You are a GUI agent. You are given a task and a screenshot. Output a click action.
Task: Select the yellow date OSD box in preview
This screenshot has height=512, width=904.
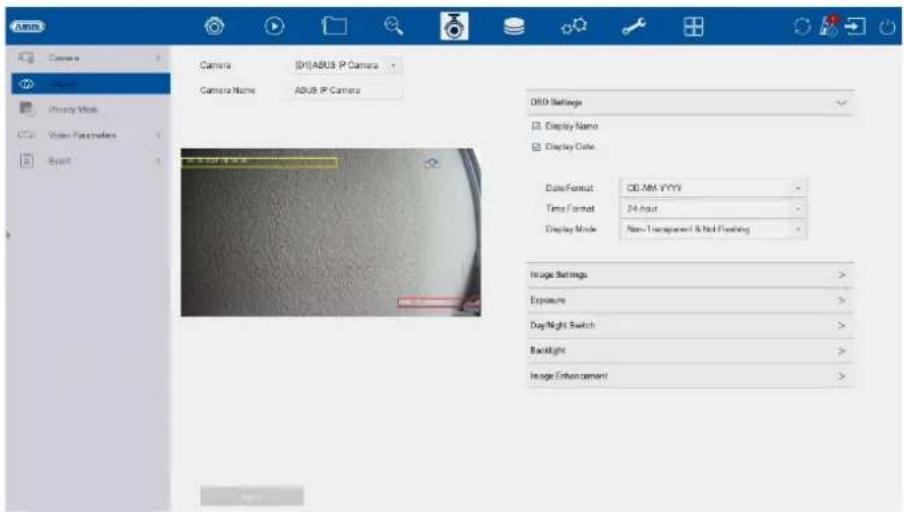(x=259, y=163)
